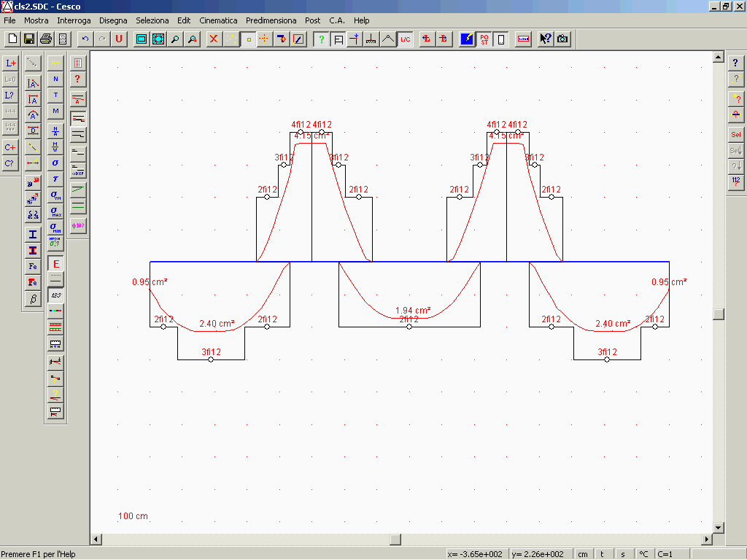
Task: Click the Save floppy disk icon
Action: (29, 39)
